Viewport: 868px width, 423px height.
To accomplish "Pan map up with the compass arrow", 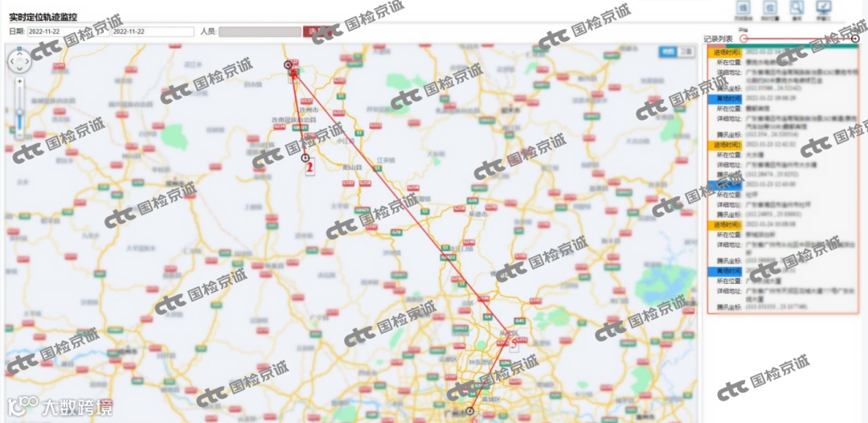I will click(x=20, y=54).
